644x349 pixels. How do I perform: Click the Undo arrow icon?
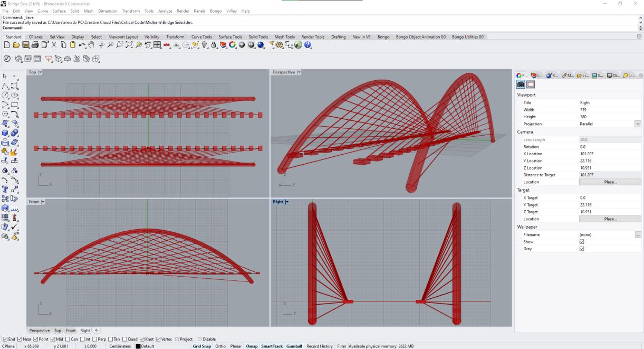(82, 45)
